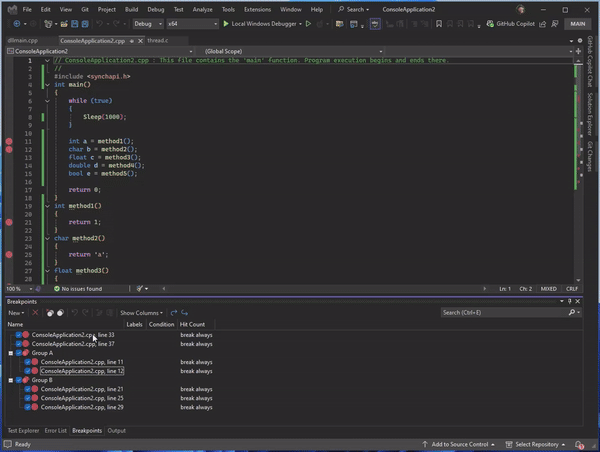Delete selected breakpoint with red X icon

pos(35,313)
